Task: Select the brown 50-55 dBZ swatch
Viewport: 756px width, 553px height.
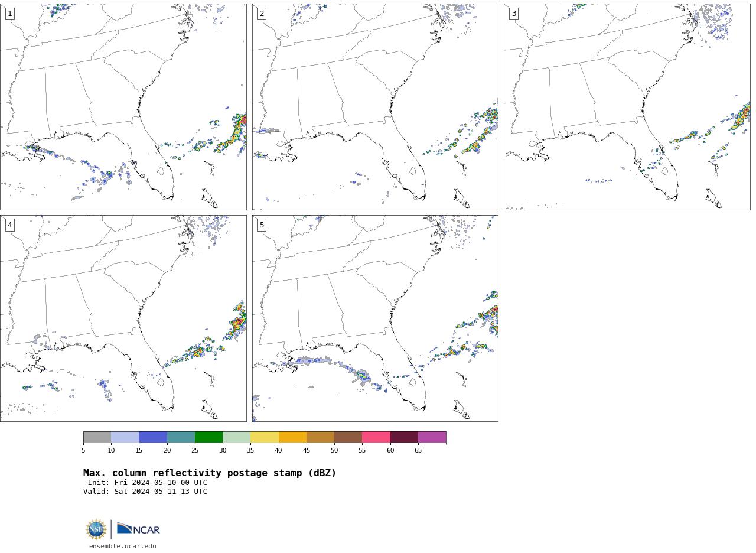Action: pyautogui.click(x=348, y=437)
